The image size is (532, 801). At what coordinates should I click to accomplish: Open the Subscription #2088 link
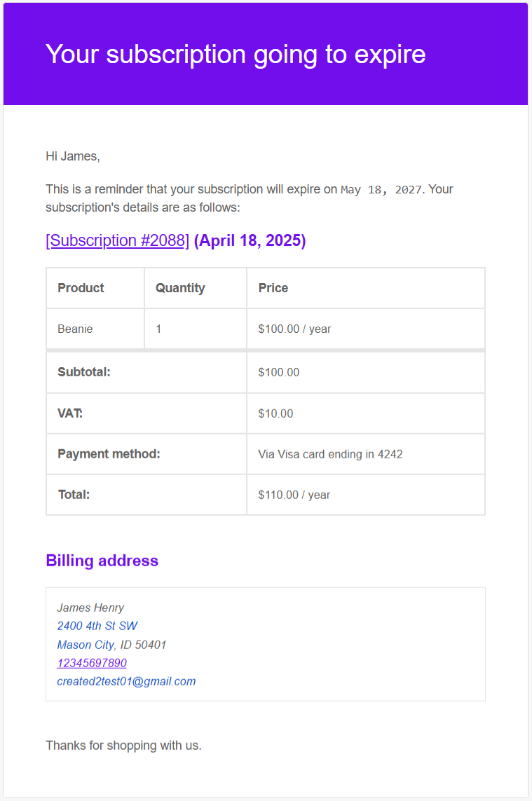coord(117,240)
